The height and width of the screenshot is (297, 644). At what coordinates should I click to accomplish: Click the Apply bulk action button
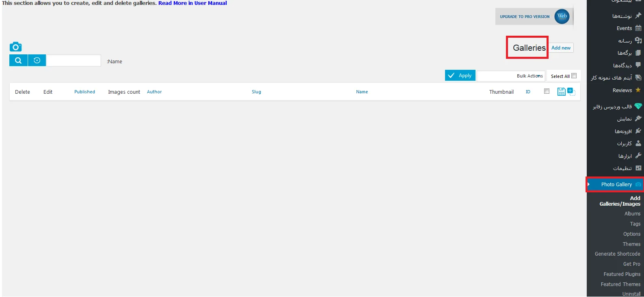coord(460,75)
